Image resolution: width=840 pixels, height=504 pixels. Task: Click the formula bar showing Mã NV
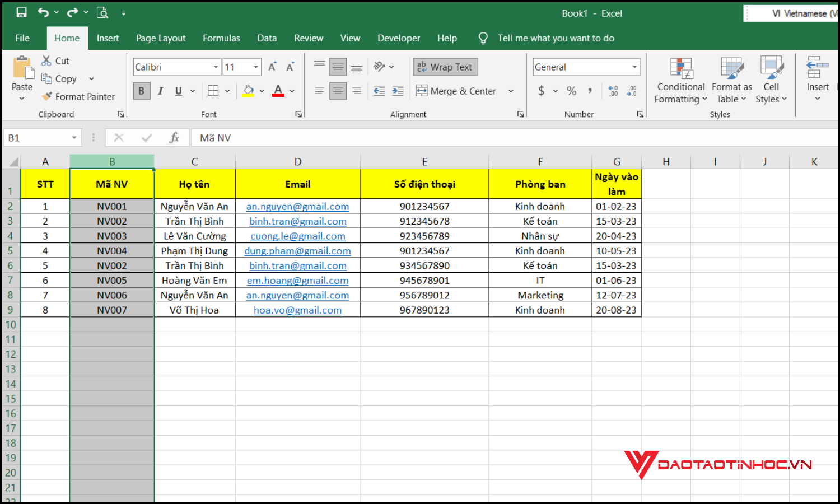click(515, 138)
